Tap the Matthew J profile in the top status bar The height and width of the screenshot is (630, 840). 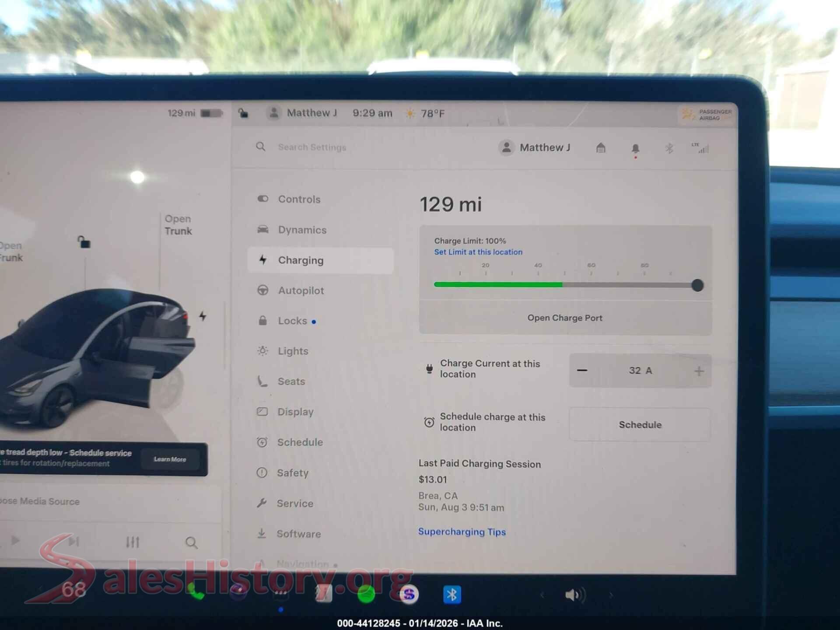303,113
